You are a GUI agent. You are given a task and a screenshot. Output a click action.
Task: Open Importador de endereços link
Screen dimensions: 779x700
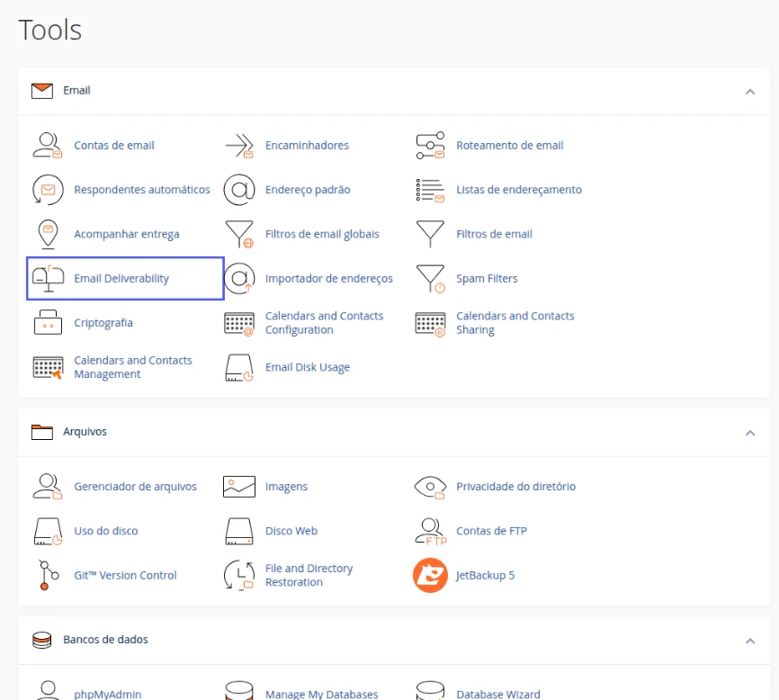[328, 279]
